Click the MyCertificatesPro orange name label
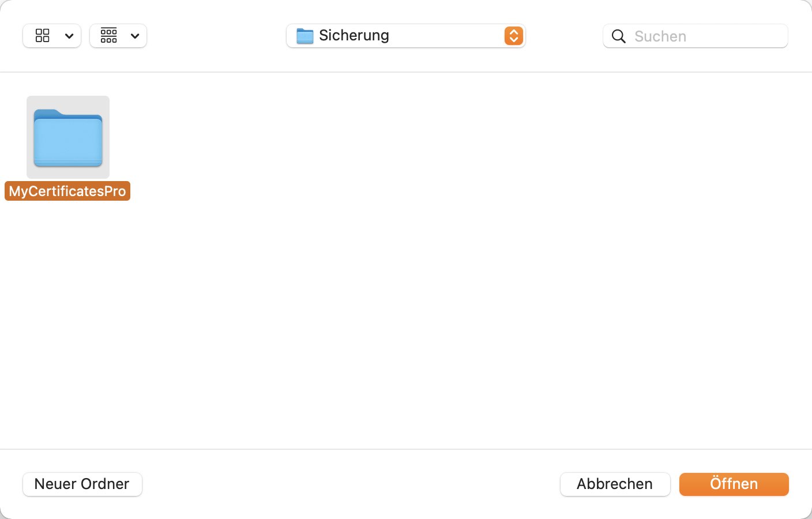This screenshot has width=812, height=519. point(67,191)
